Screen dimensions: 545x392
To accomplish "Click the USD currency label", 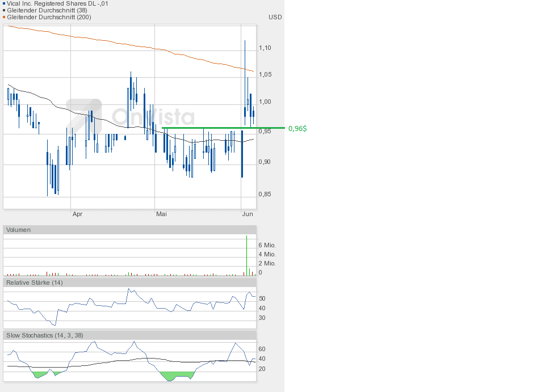I will 275,17.
